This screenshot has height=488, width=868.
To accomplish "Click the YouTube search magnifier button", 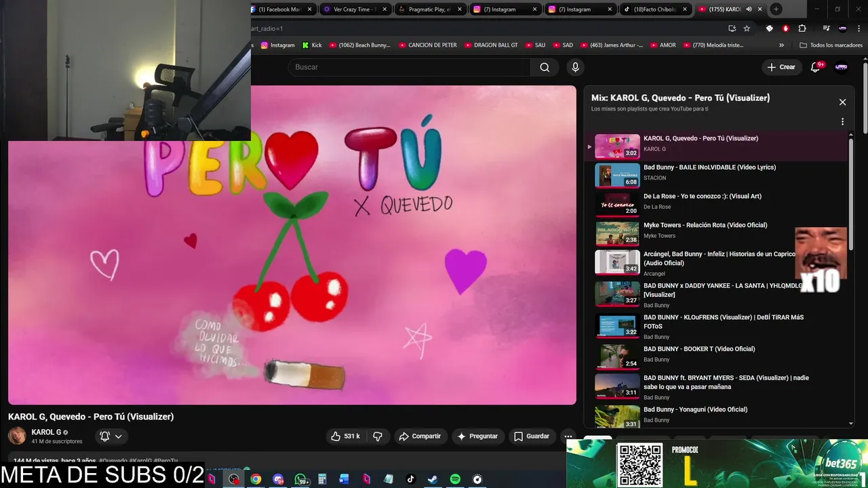I will tap(545, 67).
